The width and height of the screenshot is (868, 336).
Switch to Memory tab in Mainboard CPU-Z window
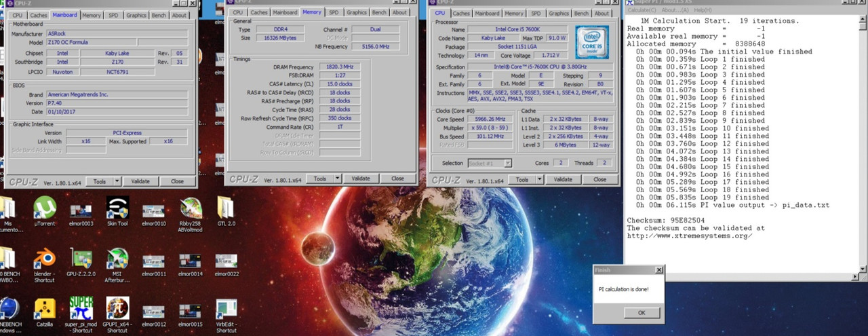click(92, 15)
